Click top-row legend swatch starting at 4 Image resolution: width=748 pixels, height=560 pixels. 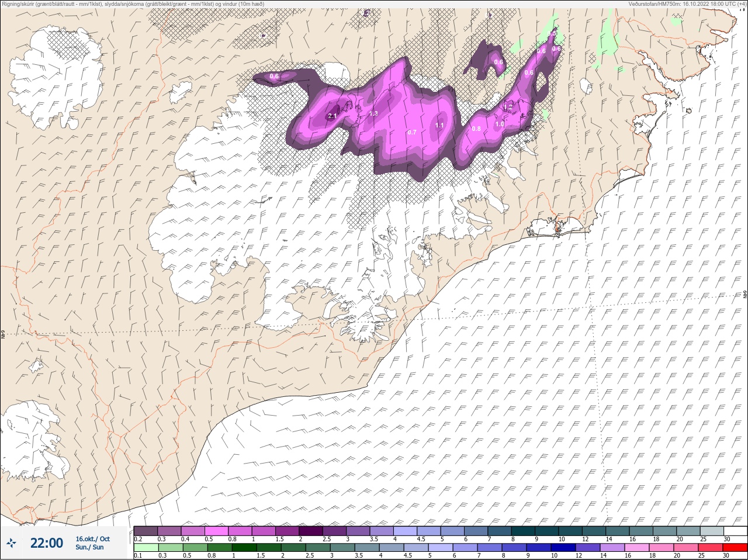pyautogui.click(x=405, y=531)
